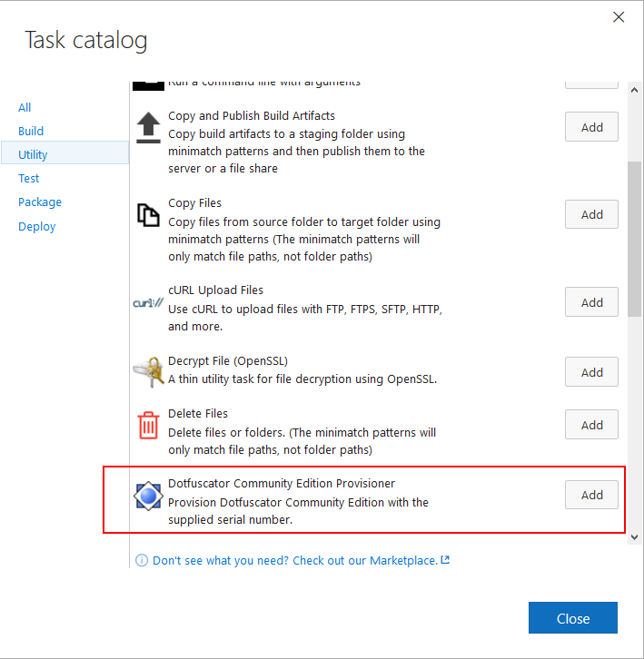Add the Decrypt File (OpenSSL) task
644x659 pixels.
(591, 372)
